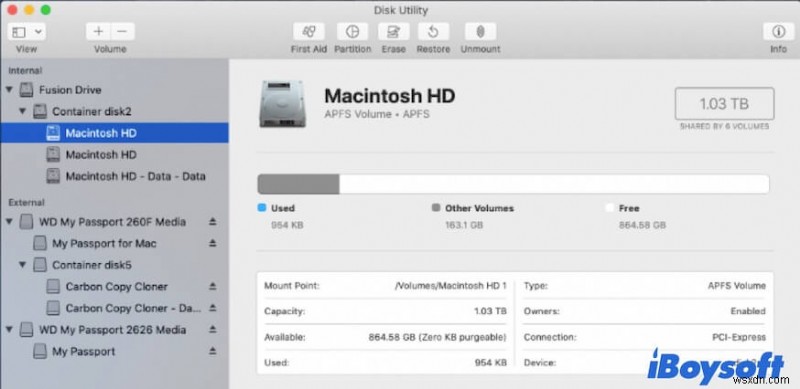Select Container disk5 in the sidebar
Screen dimensions: 800x389
click(x=92, y=265)
